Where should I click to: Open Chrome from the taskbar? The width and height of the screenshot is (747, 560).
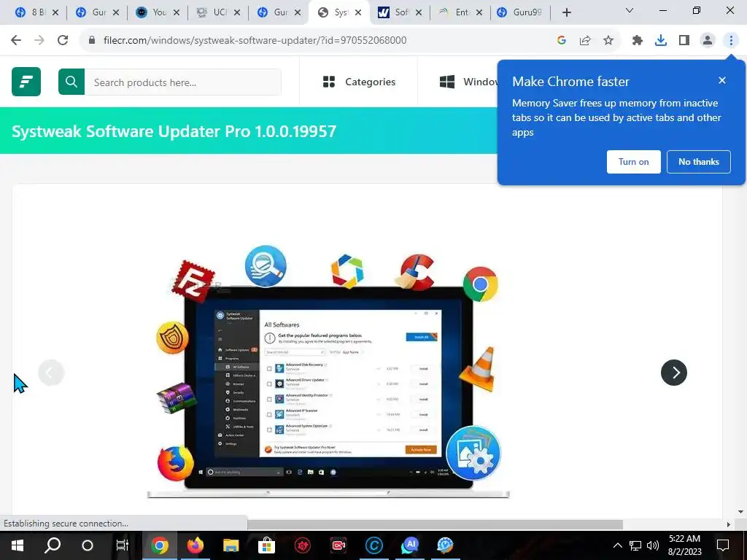point(160,545)
